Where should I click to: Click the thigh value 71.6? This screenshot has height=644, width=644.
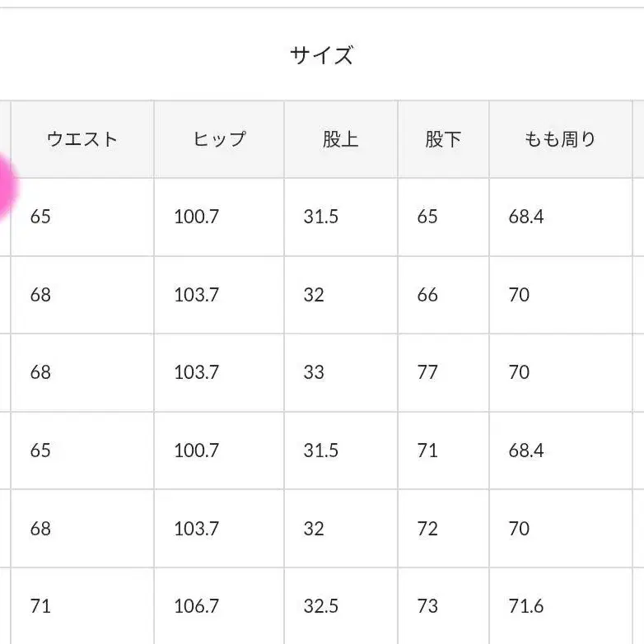coord(526,606)
